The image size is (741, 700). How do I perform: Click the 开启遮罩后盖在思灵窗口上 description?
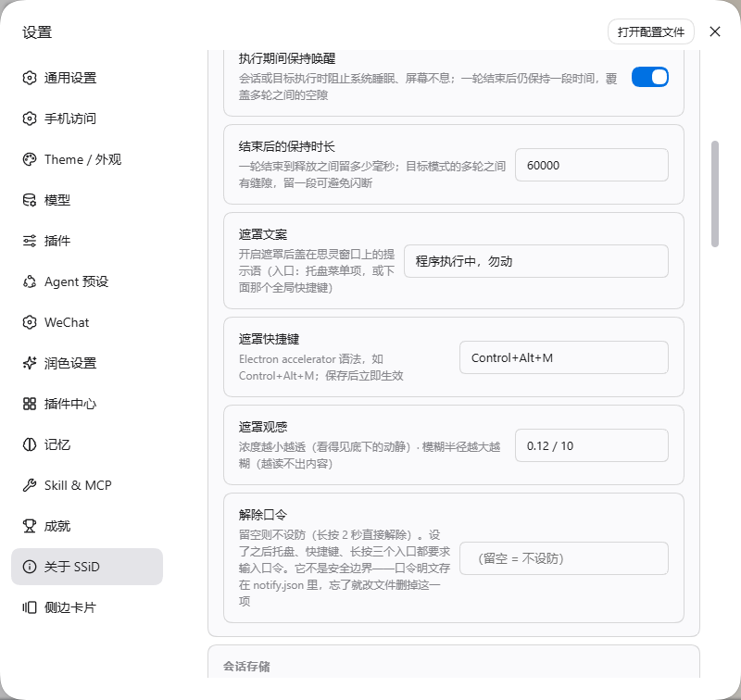pos(317,271)
